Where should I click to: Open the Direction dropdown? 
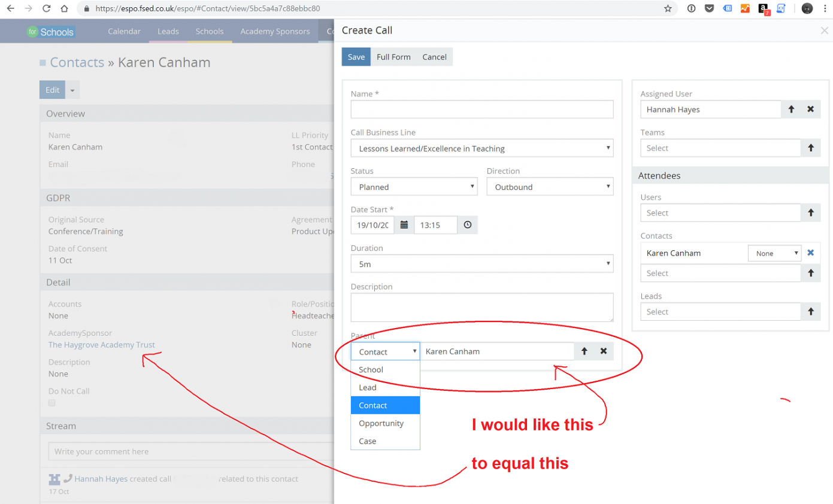[550, 187]
